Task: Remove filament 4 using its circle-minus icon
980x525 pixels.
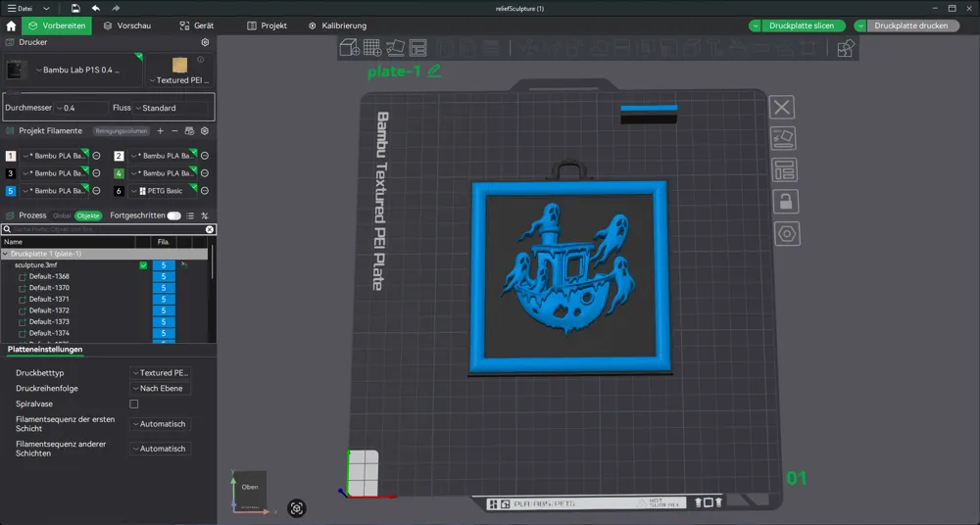Action: click(x=205, y=173)
